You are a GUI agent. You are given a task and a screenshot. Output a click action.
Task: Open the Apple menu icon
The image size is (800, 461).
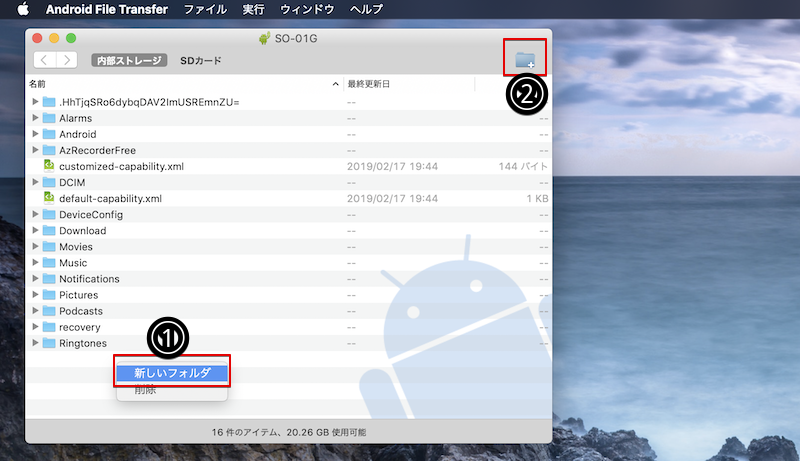point(23,10)
